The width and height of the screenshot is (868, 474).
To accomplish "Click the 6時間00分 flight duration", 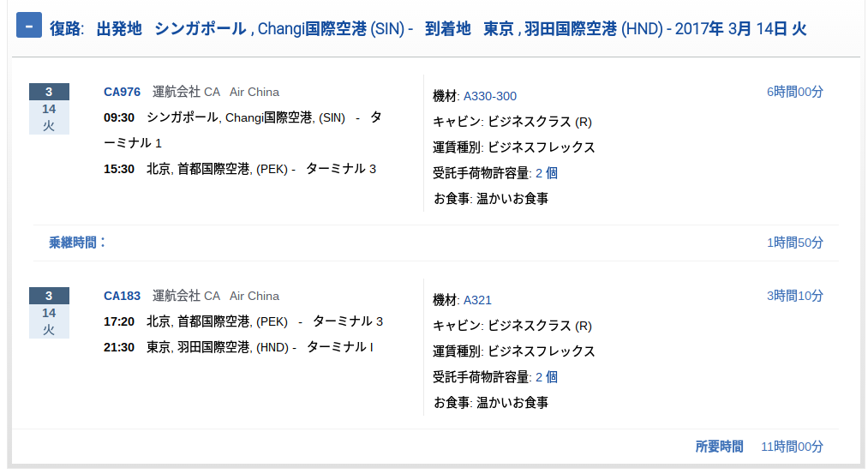I will point(794,92).
